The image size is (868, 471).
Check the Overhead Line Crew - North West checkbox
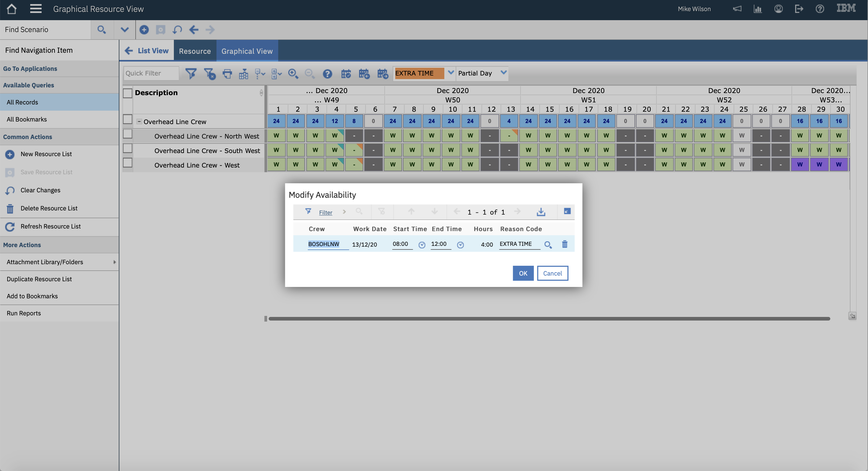127,134
